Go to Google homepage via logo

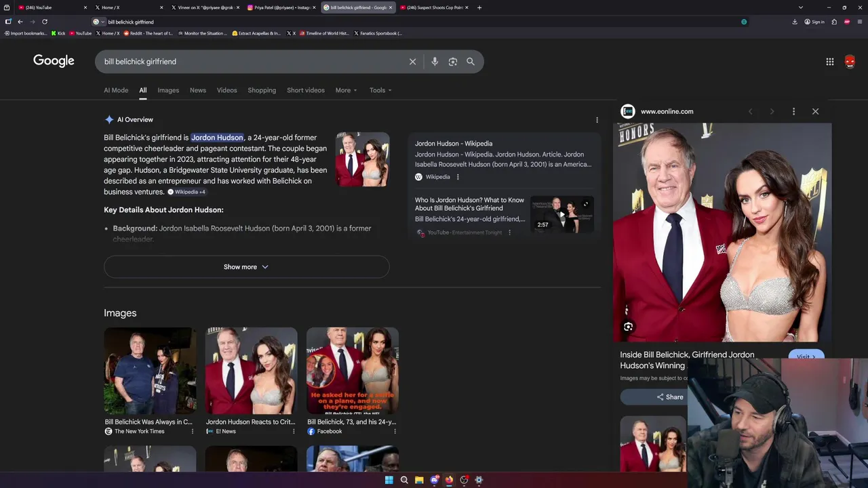pos(54,61)
